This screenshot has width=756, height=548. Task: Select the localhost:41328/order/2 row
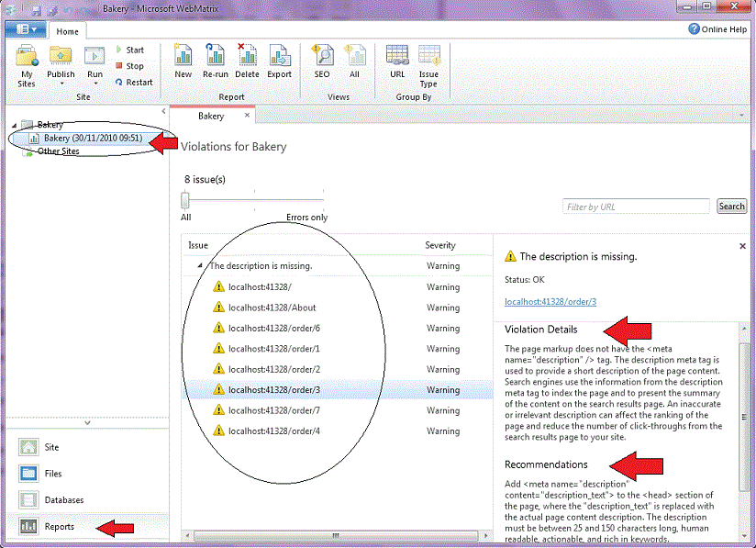[x=338, y=370]
